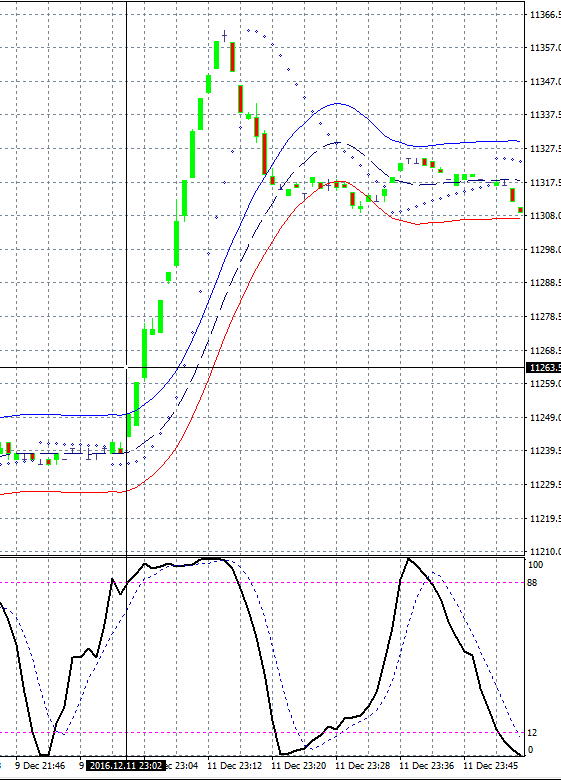
Task: Click the oscillator scale value 0
Action: [531, 750]
